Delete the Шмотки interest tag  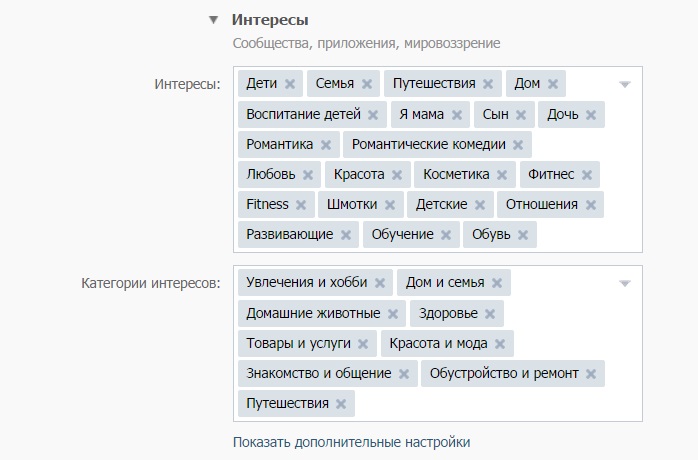pos(390,205)
